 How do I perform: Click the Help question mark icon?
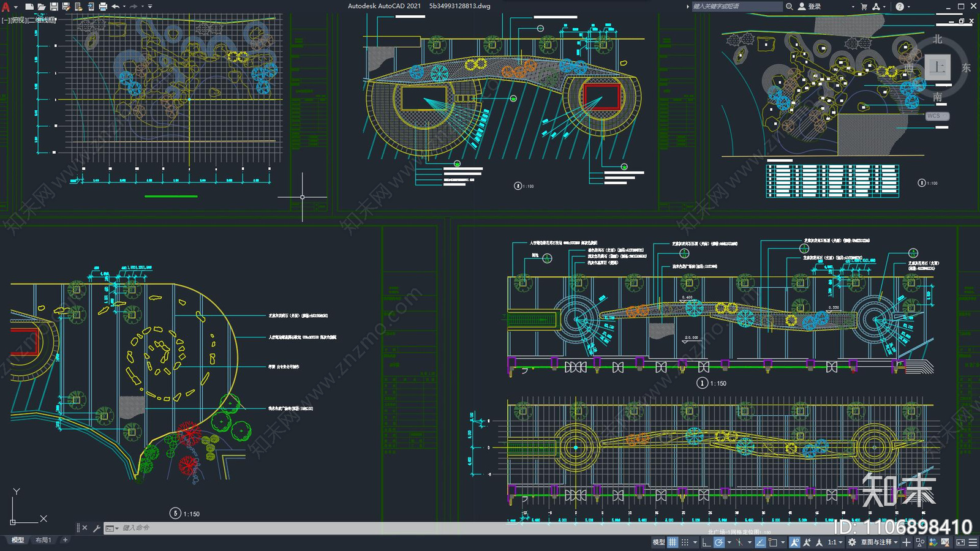click(900, 6)
